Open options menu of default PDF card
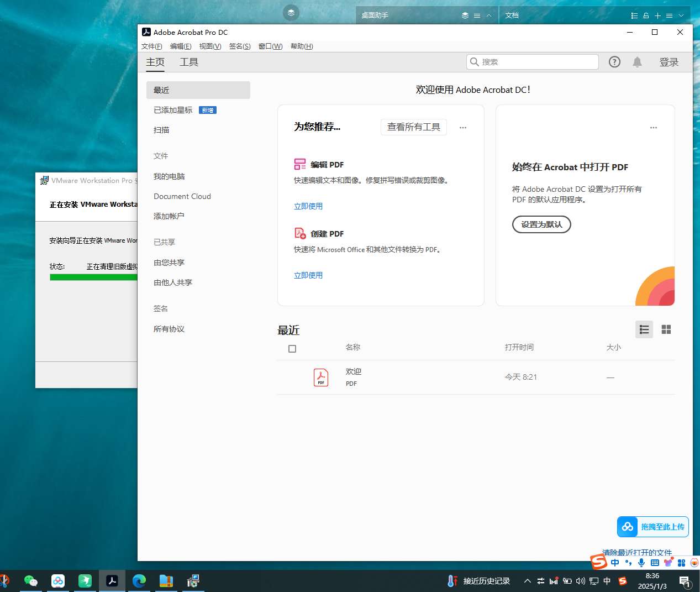 [654, 128]
